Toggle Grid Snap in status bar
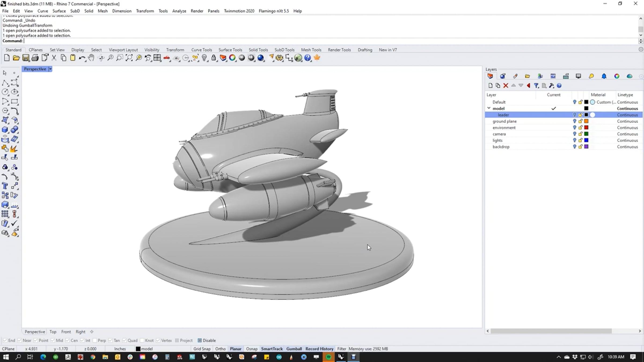Screen dimensions: 644x362 pyautogui.click(x=202, y=349)
